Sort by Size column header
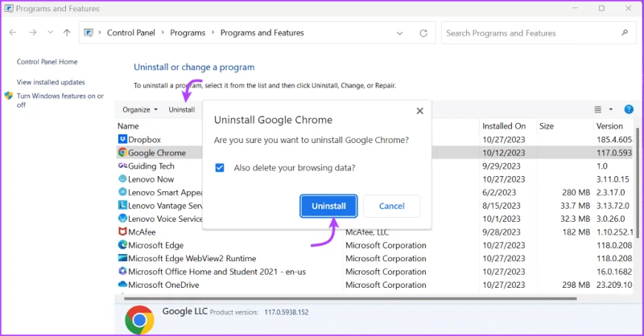This screenshot has height=336, width=644. click(547, 126)
